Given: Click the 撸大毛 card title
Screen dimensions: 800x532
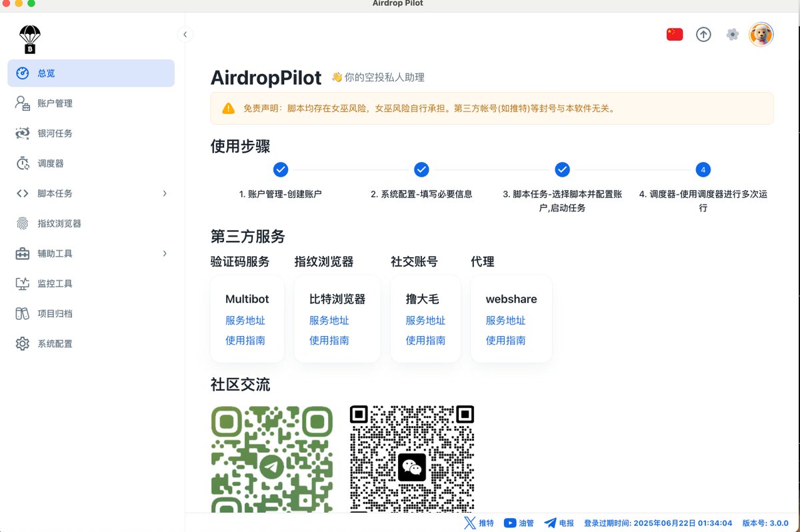Looking at the screenshot, I should (x=423, y=299).
